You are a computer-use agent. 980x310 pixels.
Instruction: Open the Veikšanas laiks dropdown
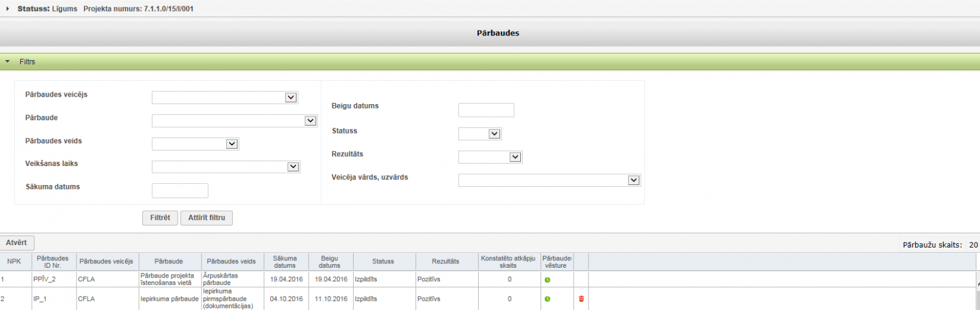pos(226,167)
